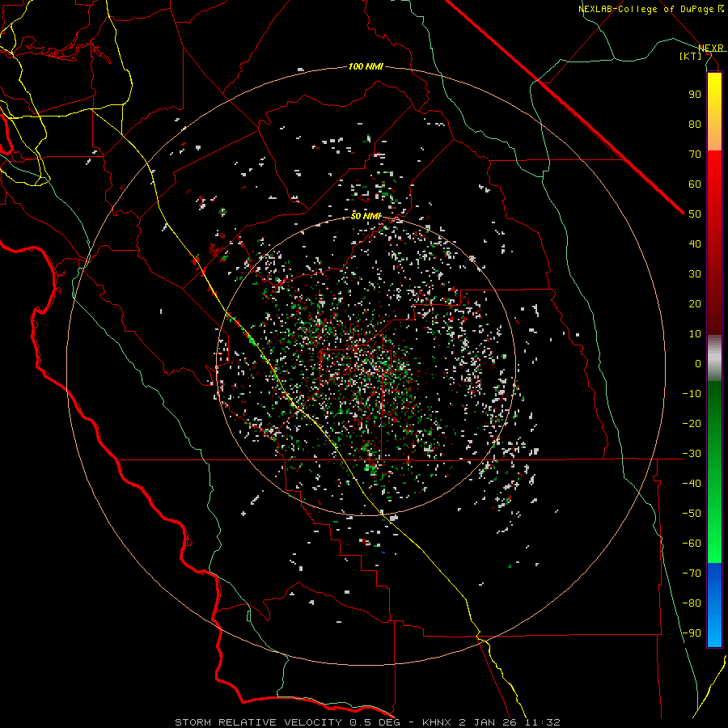
Task: Click the 30 value on the velocity scale
Action: pyautogui.click(x=695, y=274)
